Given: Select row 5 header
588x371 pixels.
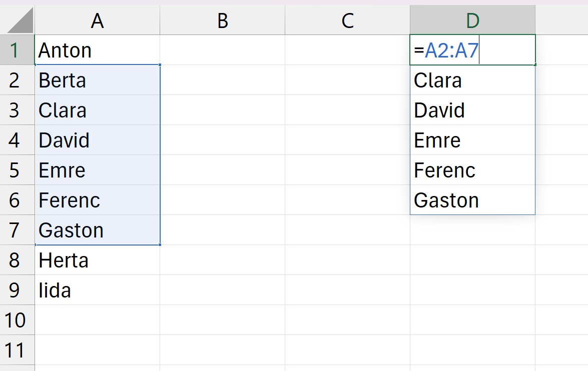Looking at the screenshot, I should 15,170.
